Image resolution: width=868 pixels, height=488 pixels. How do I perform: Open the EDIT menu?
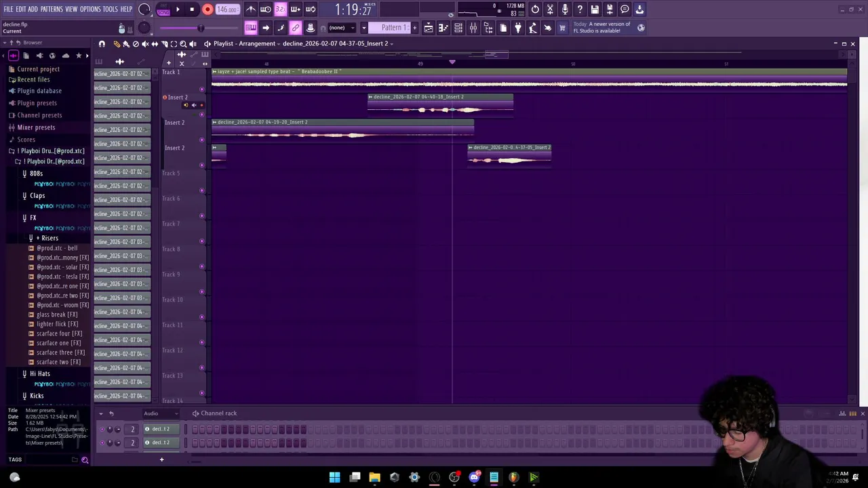click(x=21, y=9)
